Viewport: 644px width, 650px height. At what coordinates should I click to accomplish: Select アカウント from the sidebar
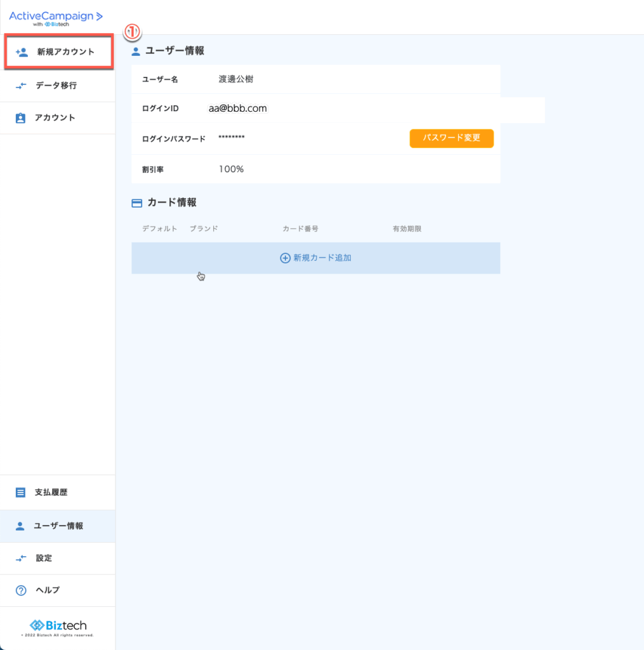55,118
